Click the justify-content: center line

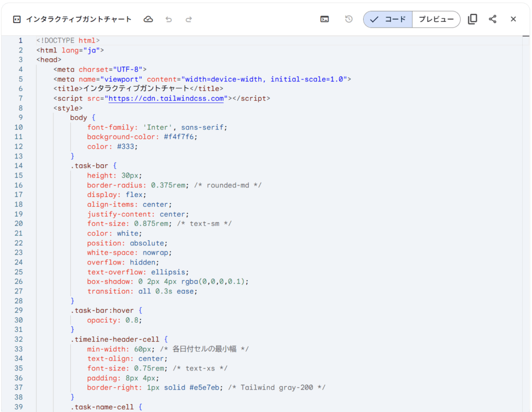click(x=138, y=214)
